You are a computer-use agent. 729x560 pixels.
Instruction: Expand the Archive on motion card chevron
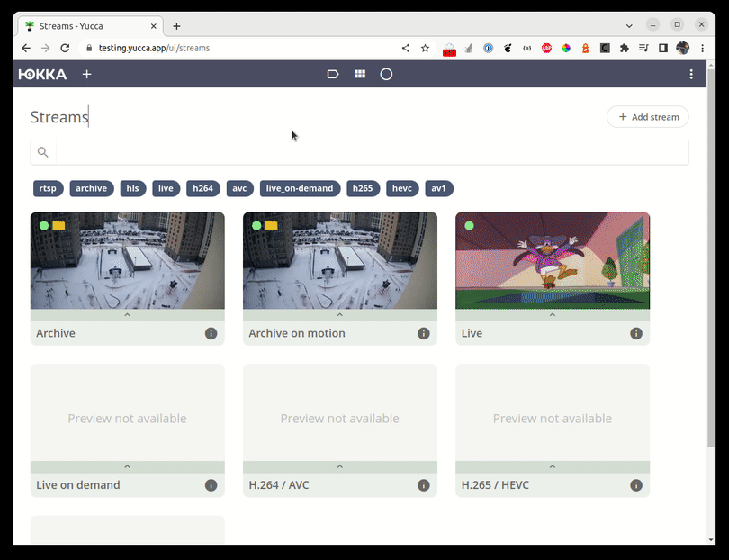340,315
